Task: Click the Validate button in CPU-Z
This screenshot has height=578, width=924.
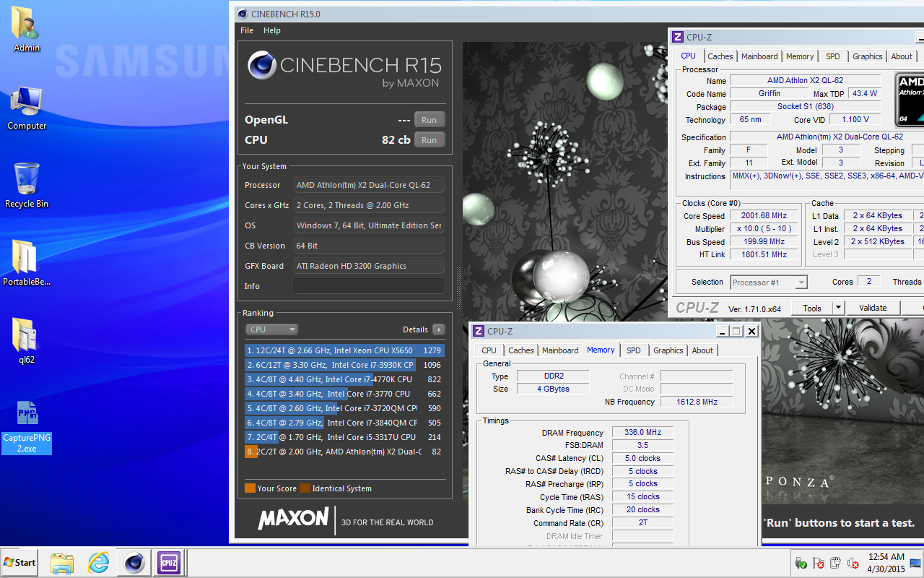Action: pos(873,308)
